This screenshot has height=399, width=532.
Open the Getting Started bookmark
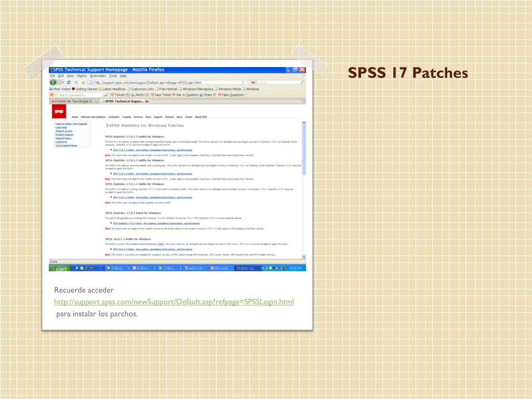tap(85, 89)
